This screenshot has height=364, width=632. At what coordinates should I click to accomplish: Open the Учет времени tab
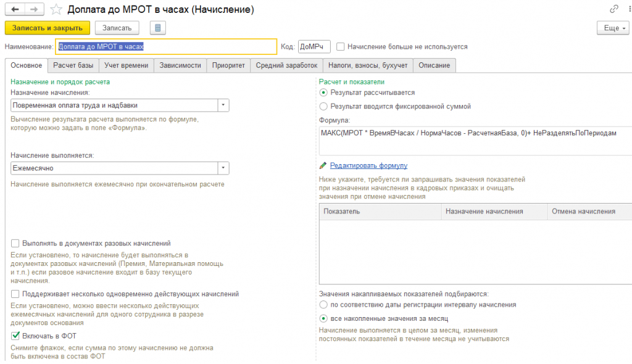coord(126,65)
